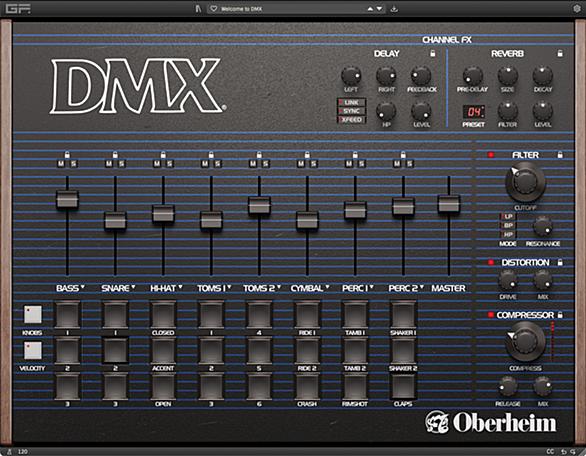This screenshot has width=586, height=456.
Task: Open settings gear icon at top right
Action: 577,9
